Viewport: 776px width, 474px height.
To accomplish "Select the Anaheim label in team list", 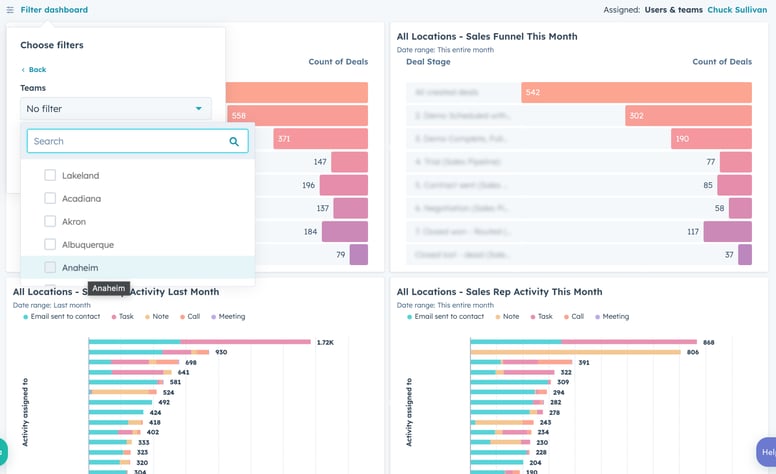I will [80, 268].
